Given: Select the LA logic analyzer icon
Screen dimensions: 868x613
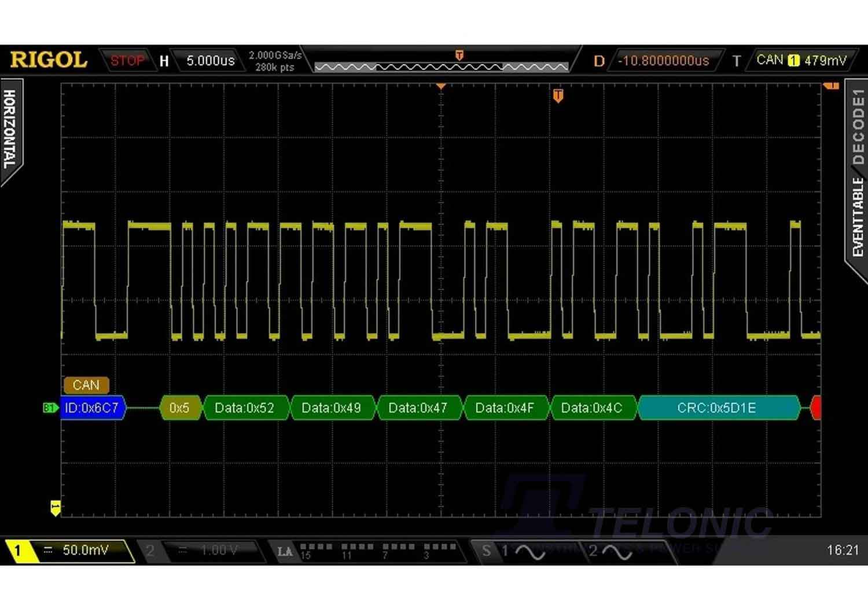Looking at the screenshot, I should (285, 551).
